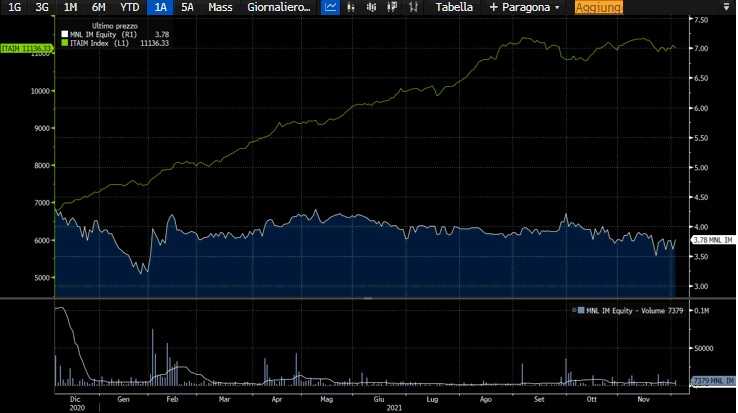Toggle ITAIM Index green legend swatch
The image size is (738, 413).
(x=64, y=43)
